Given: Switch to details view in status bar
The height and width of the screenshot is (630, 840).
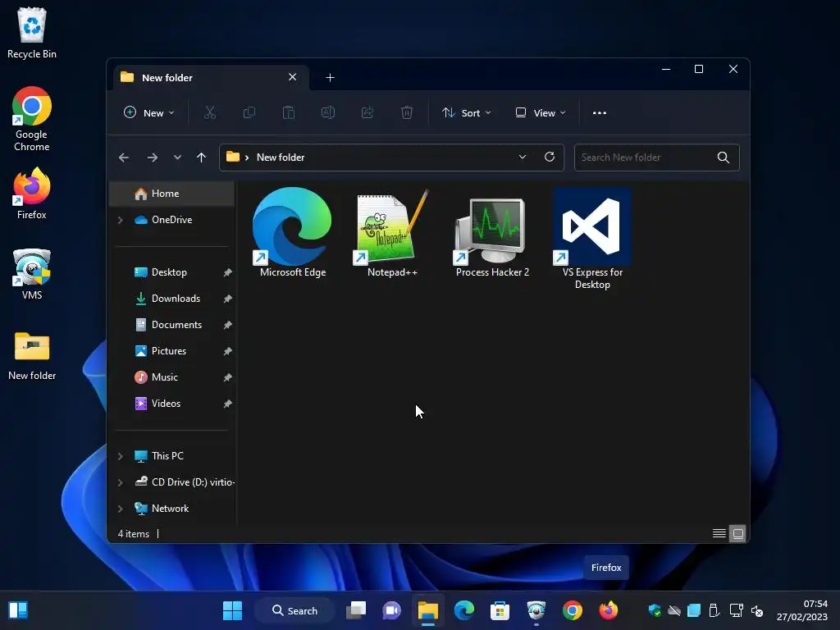Looking at the screenshot, I should 719,533.
